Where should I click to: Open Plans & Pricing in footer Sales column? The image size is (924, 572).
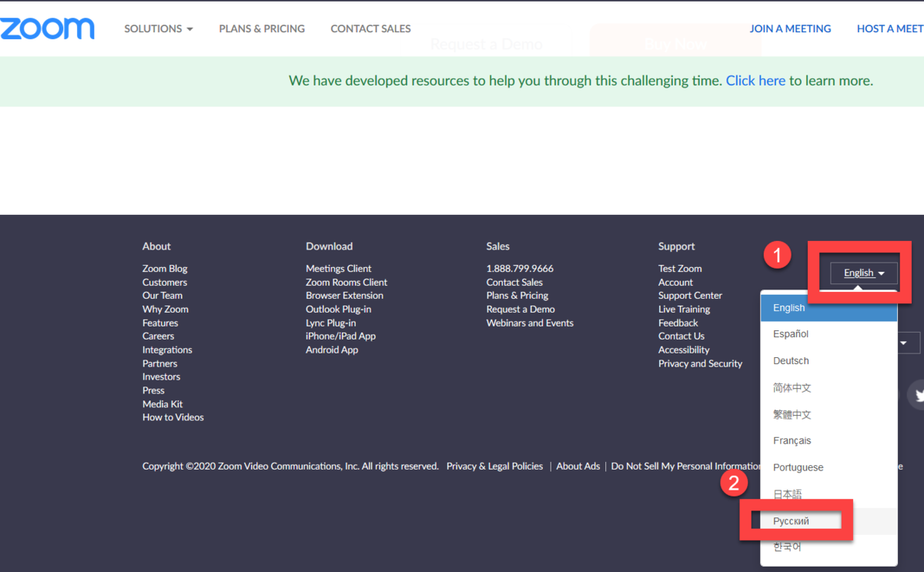[x=517, y=296]
